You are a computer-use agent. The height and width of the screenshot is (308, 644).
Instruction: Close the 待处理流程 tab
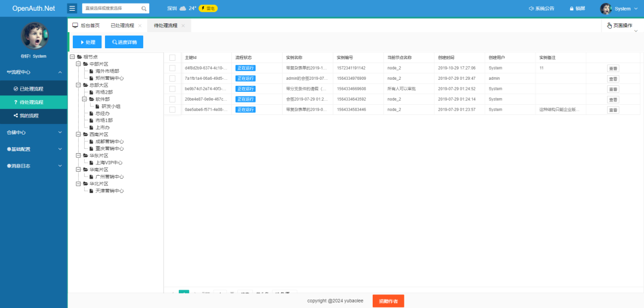point(183,26)
